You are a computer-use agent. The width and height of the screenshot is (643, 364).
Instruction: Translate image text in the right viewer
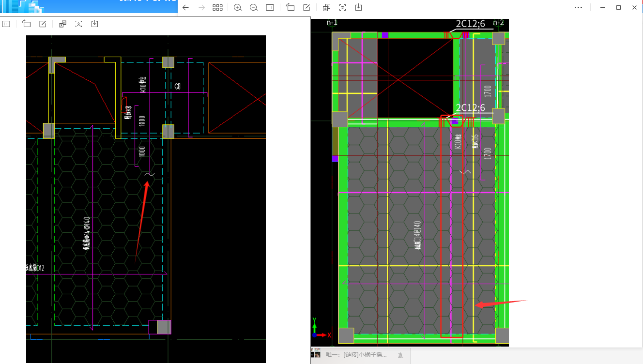tap(327, 8)
